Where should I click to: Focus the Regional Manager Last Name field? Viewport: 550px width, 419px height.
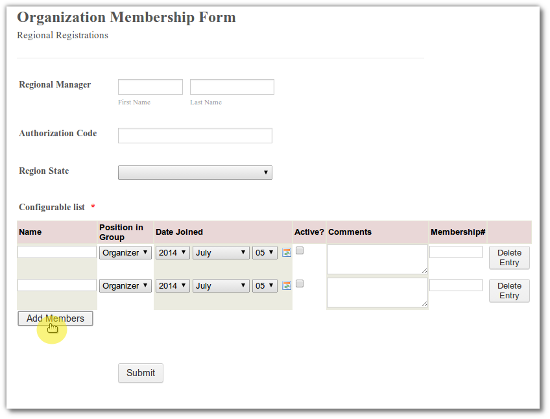(x=232, y=87)
